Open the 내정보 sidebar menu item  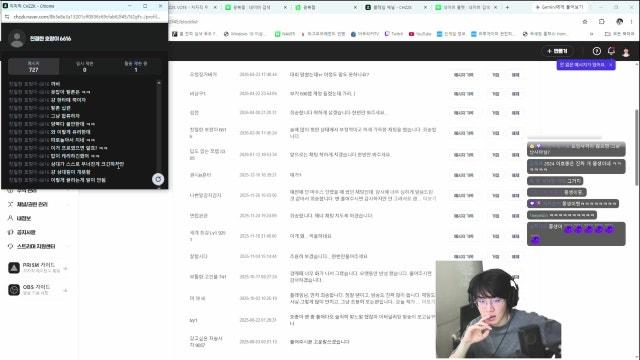click(24, 218)
